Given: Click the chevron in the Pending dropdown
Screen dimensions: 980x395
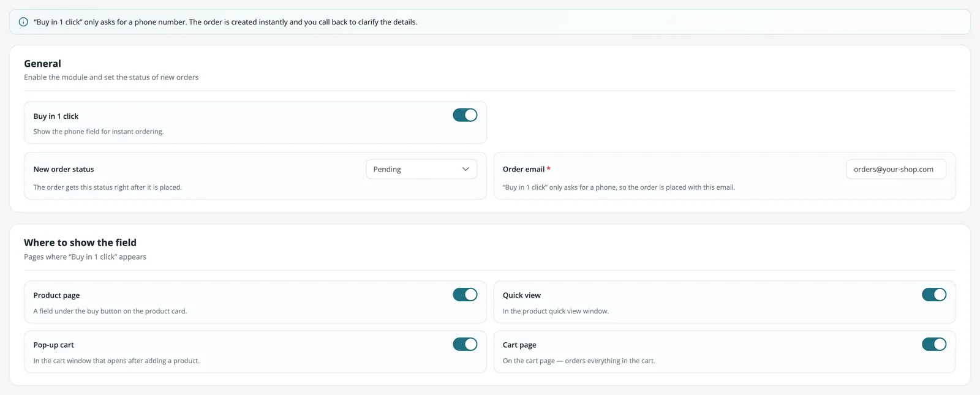Looking at the screenshot, I should pyautogui.click(x=466, y=169).
